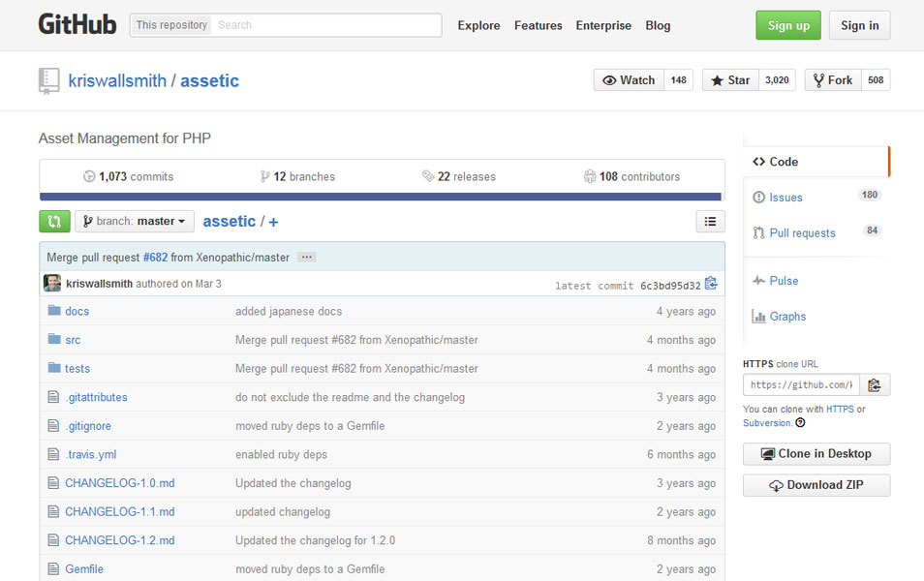Click the HTTPS clone URL text field
This screenshot has width=924, height=581.
click(801, 384)
